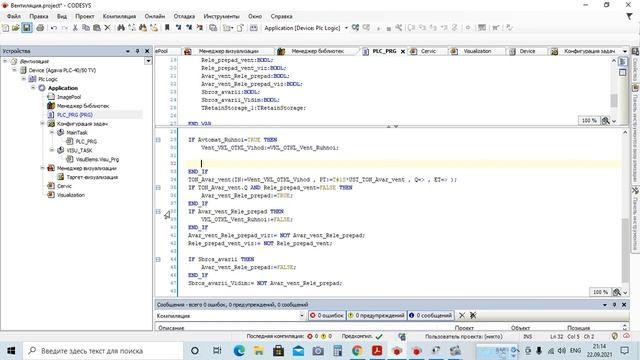Click the Copy toolbar icon
The height and width of the screenshot is (360, 640).
[x=86, y=28]
